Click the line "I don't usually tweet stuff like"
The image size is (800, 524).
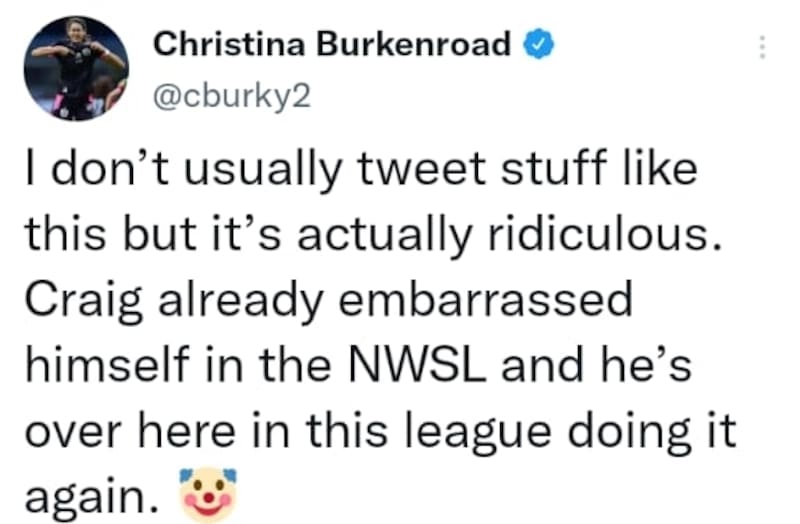point(361,170)
